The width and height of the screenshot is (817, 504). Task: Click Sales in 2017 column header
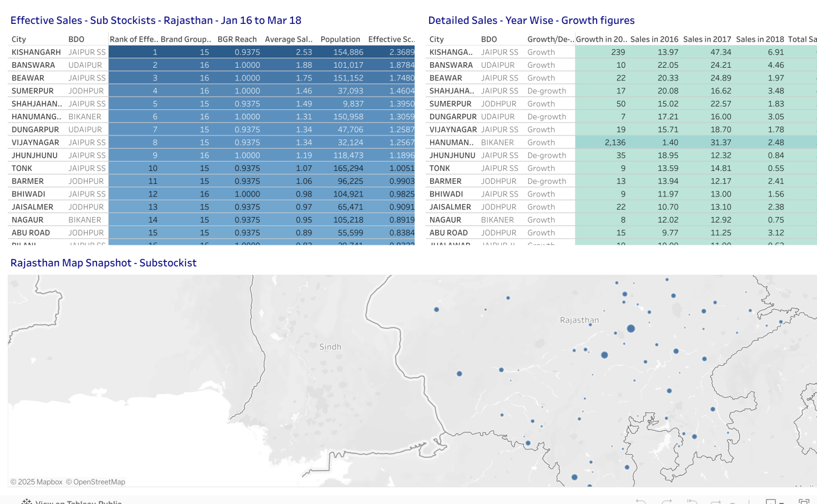[707, 39]
